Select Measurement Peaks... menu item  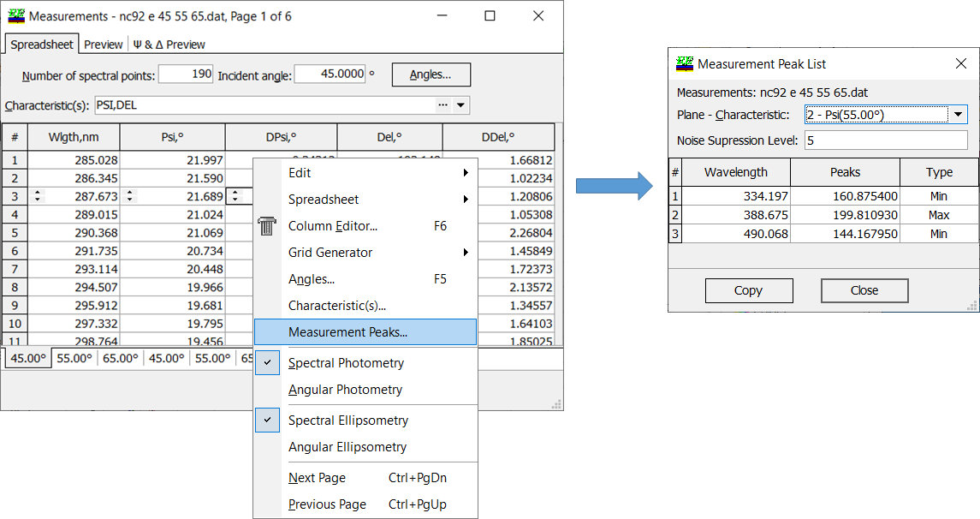click(x=365, y=332)
